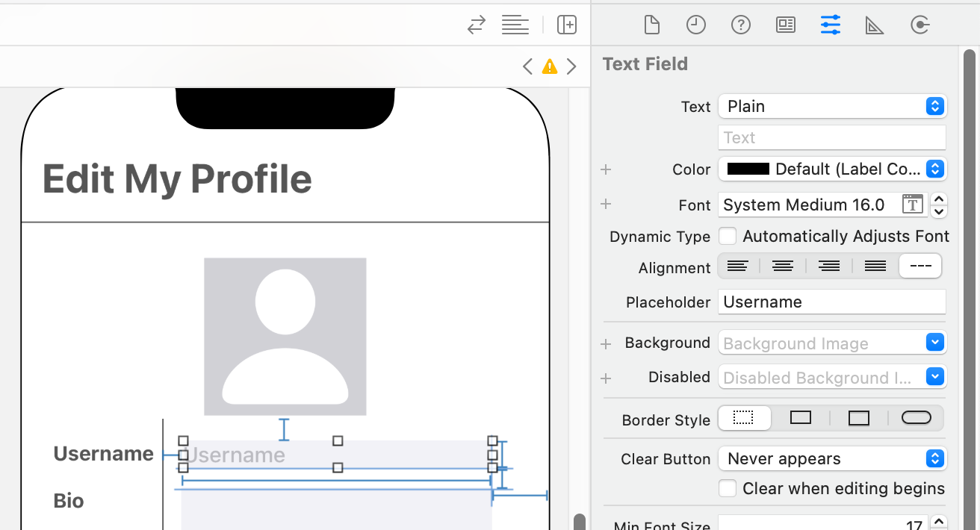This screenshot has height=530, width=980.
Task: Open the Color Default Label dropdown
Action: pos(832,169)
